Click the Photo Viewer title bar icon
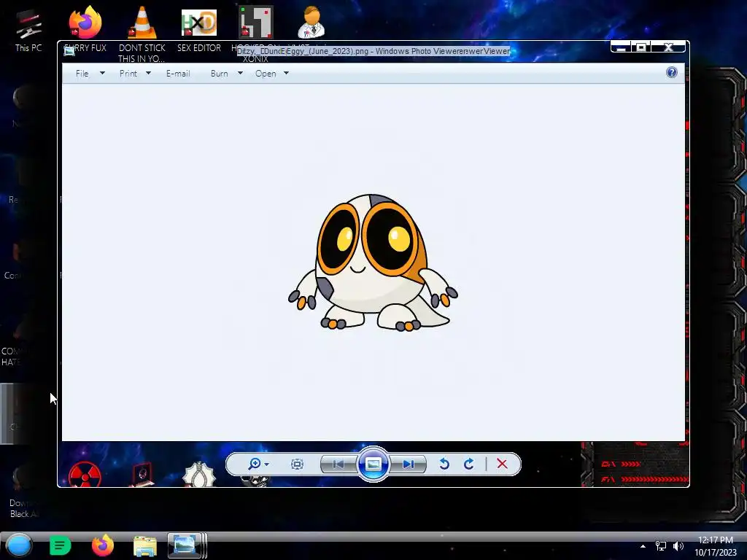 tap(69, 51)
